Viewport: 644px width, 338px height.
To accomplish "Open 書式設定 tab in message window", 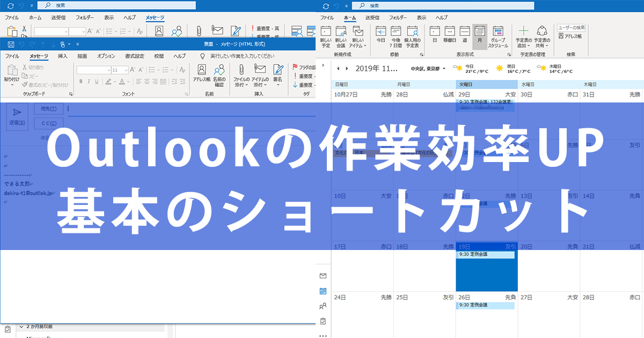I will [x=134, y=56].
